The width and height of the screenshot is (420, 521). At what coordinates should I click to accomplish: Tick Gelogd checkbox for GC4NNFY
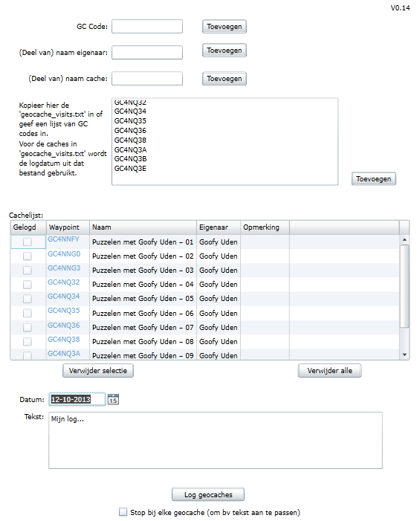[28, 242]
